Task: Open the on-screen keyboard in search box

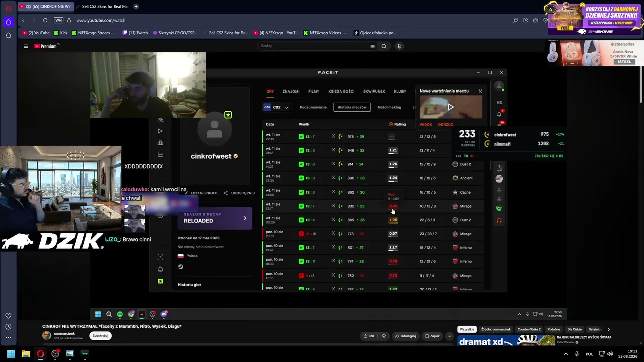Action: 372,46
